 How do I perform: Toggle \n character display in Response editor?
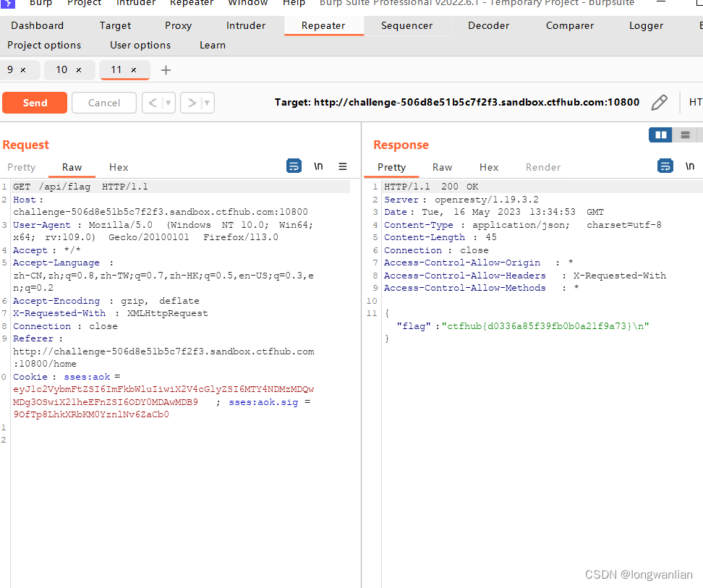click(x=690, y=166)
